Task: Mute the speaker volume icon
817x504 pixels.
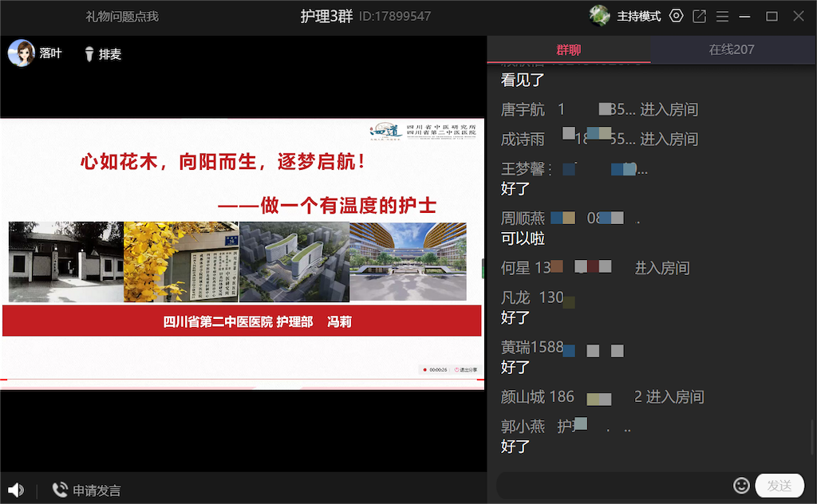Action: 16,490
